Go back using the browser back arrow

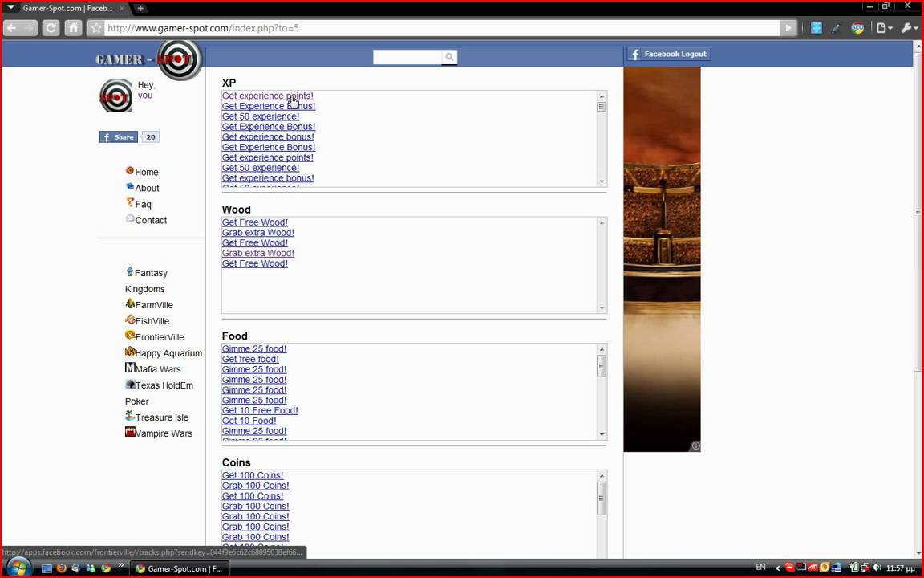12,28
